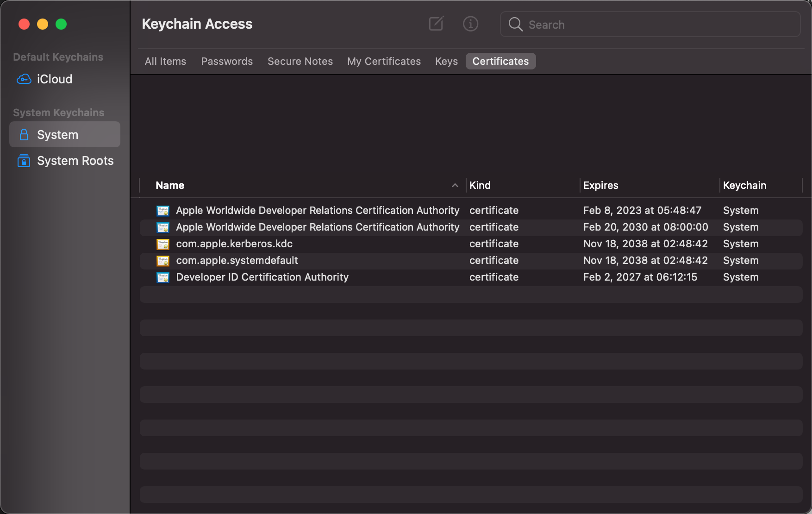Click 'Feb 8, 2023 at 05:48:47' expiry date
812x514 pixels.
(642, 211)
